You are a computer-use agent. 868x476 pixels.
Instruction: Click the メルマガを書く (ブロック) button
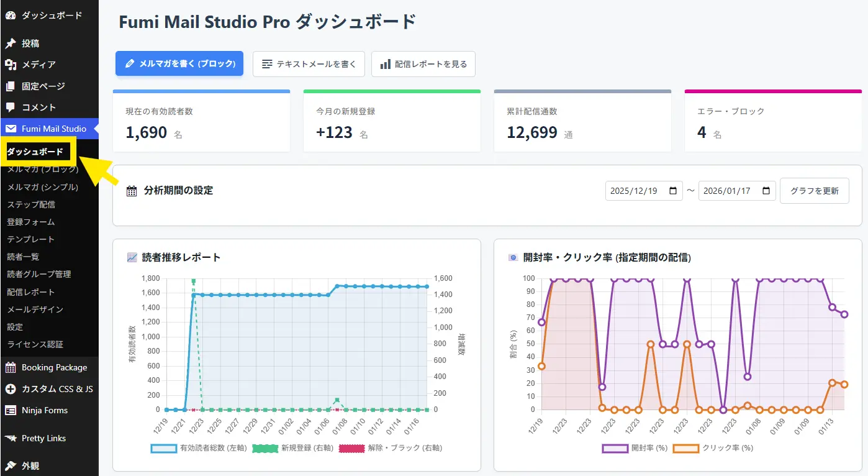pos(179,63)
